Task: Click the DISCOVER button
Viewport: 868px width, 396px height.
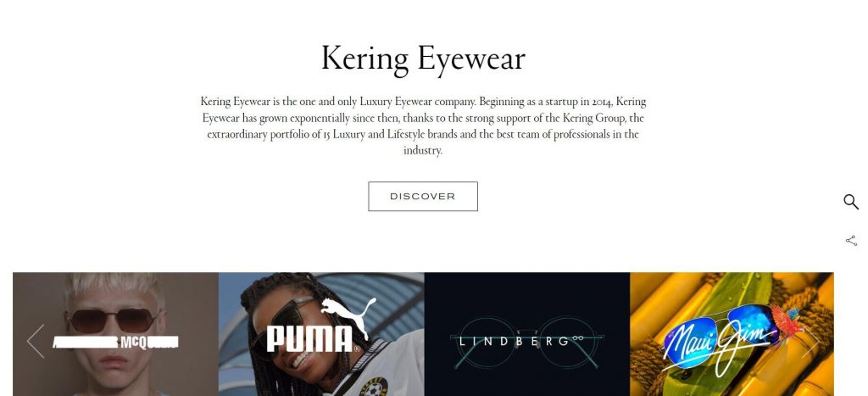Action: pyautogui.click(x=423, y=196)
